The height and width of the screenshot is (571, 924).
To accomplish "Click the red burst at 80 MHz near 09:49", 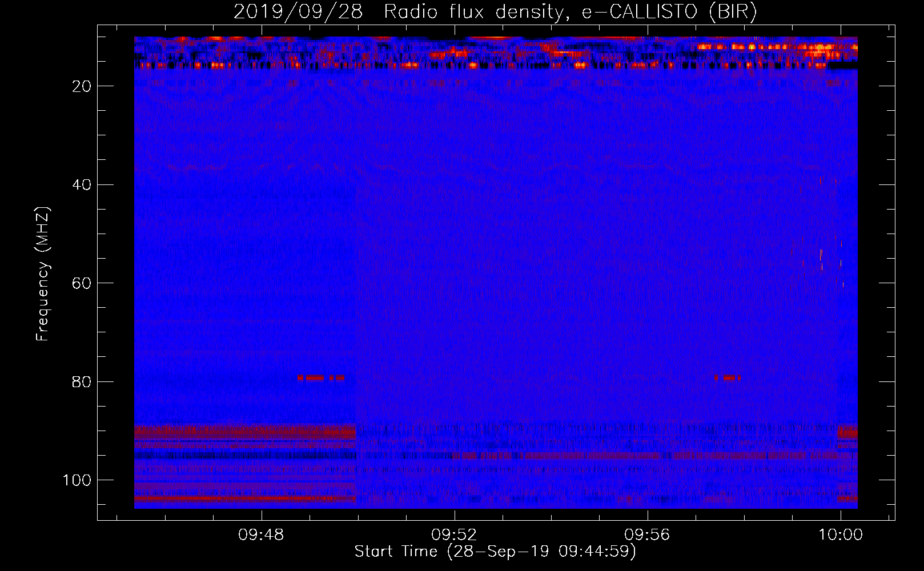I will pos(321,377).
